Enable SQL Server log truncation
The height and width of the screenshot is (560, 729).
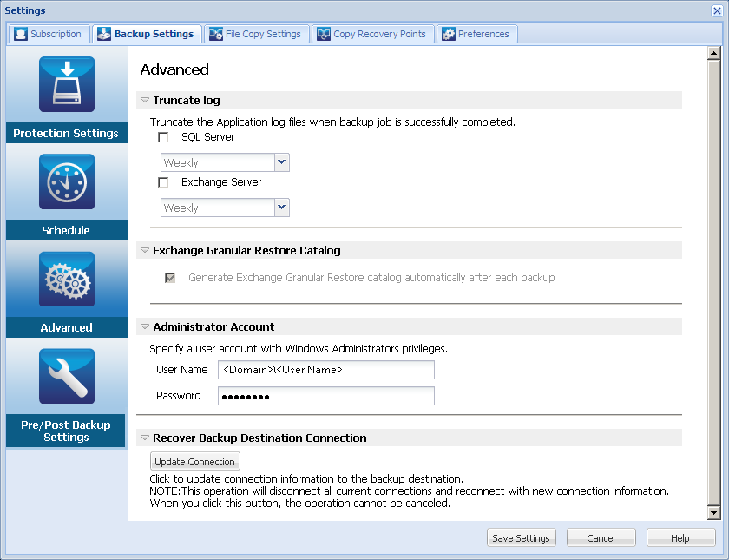point(162,137)
